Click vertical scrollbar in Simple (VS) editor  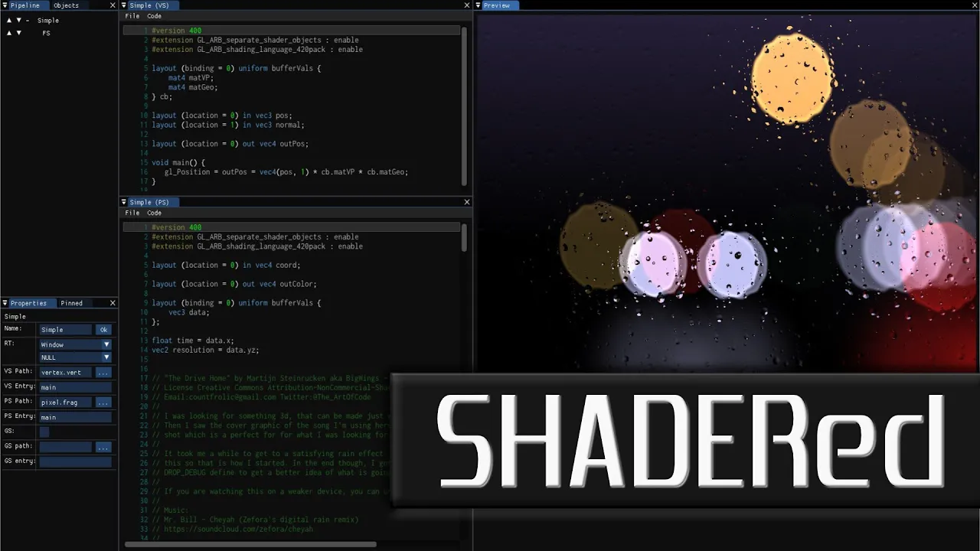coord(464,106)
